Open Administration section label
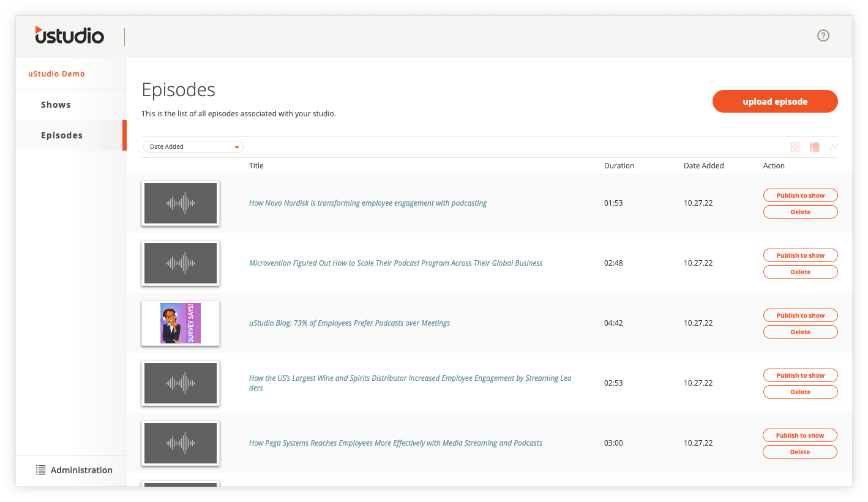The image size is (868, 502). pyautogui.click(x=81, y=470)
